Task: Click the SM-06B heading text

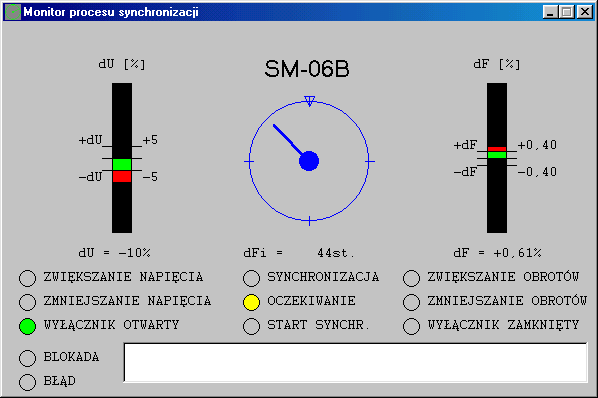Action: pos(307,69)
